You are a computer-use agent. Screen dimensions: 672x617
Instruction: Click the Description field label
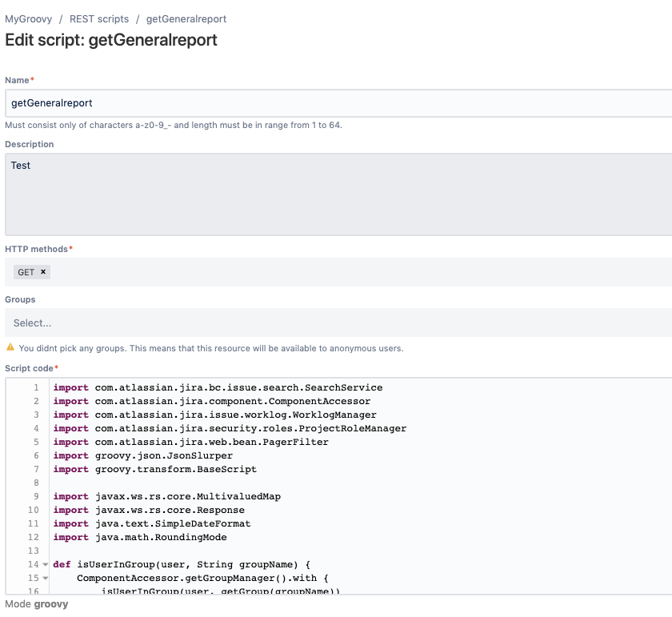[x=29, y=145]
